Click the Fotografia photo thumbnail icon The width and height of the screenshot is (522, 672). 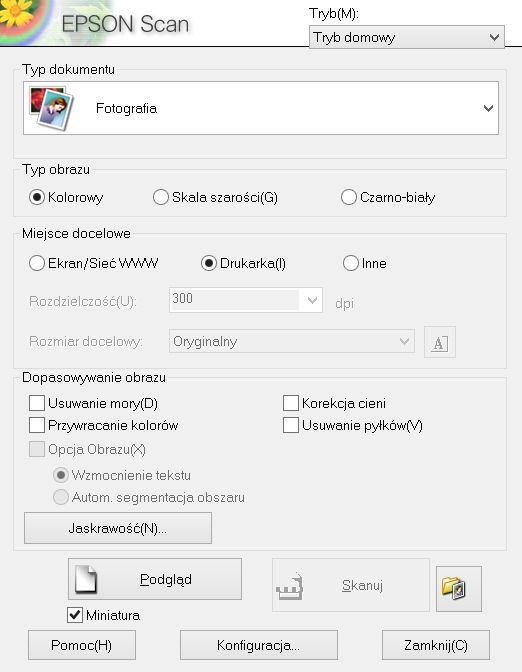[x=51, y=108]
